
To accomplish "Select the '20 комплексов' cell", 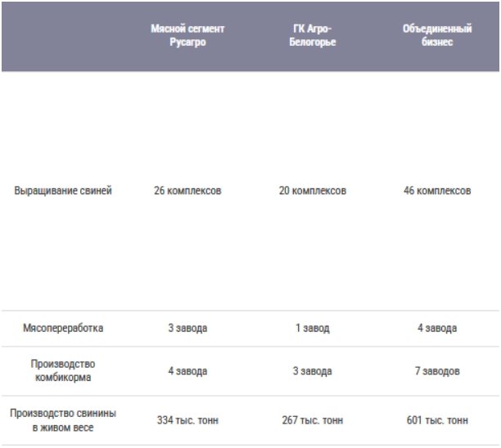I will click(312, 192).
